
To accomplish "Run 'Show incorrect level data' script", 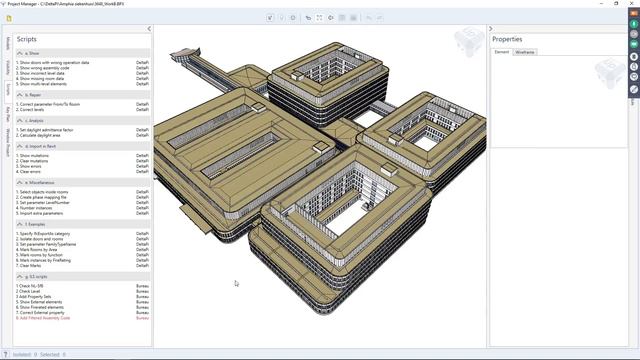I will coord(40,73).
